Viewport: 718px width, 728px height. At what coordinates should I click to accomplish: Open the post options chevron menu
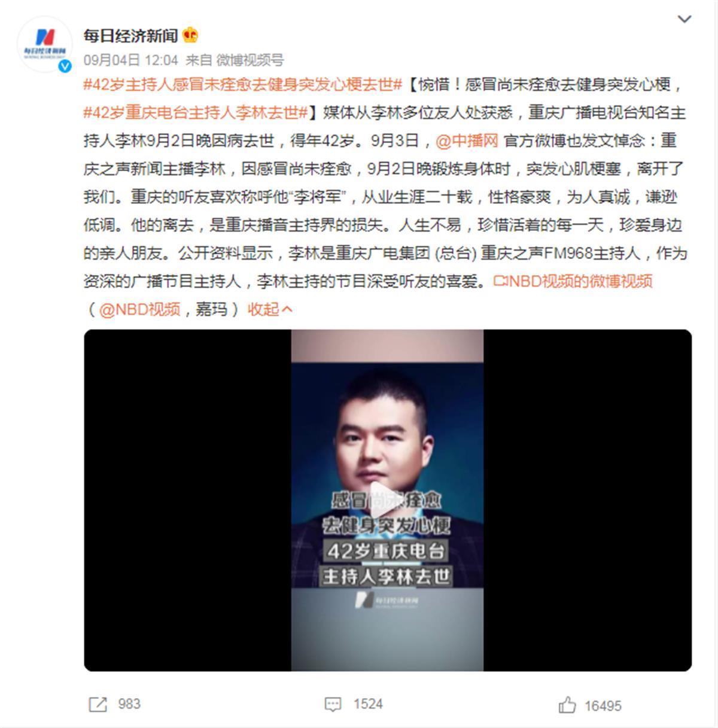pyautogui.click(x=684, y=19)
